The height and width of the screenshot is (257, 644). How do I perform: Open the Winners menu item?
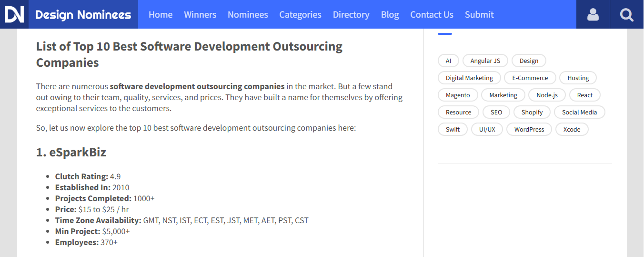click(x=200, y=15)
